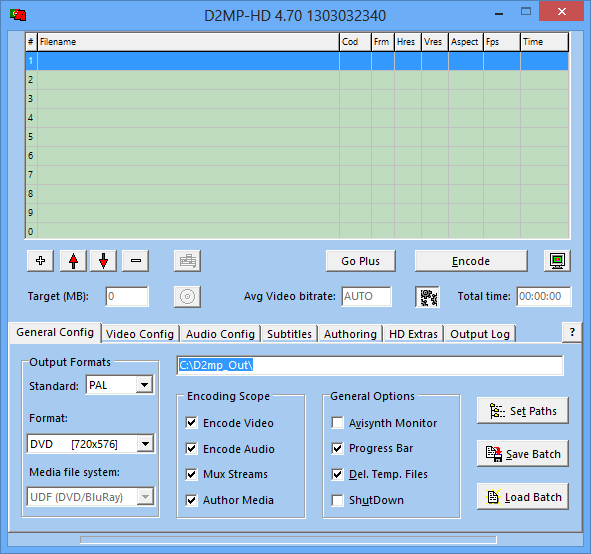Click the Time column header

[x=544, y=42]
